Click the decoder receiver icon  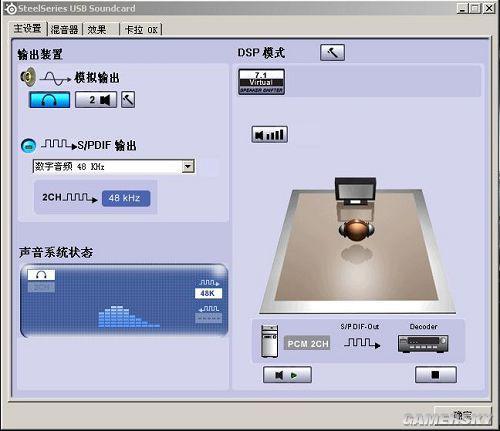(423, 344)
